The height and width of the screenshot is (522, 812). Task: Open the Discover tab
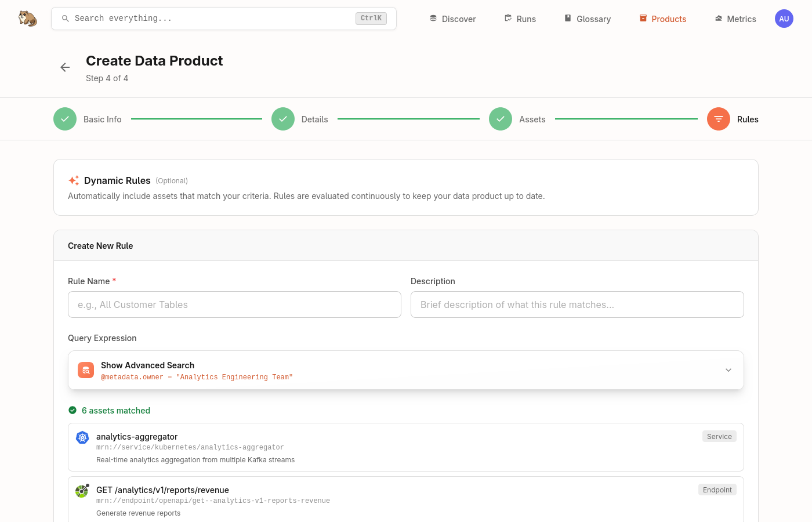pyautogui.click(x=452, y=19)
